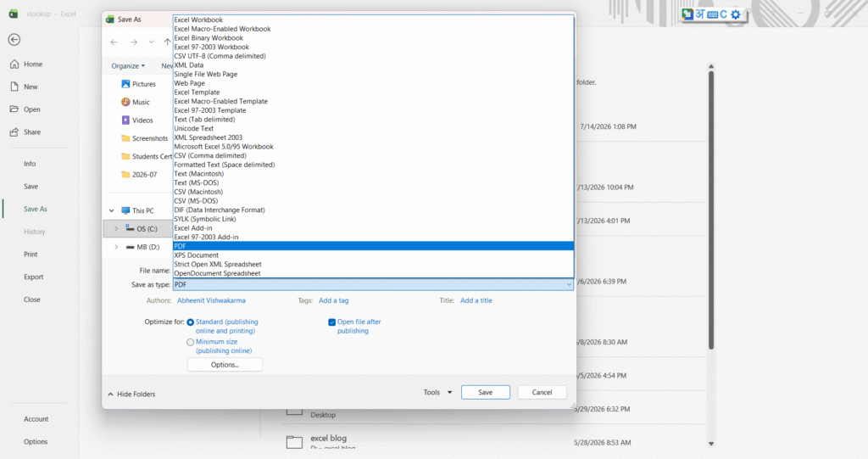Choose XPS Document file type
This screenshot has width=868, height=459.
click(x=373, y=255)
